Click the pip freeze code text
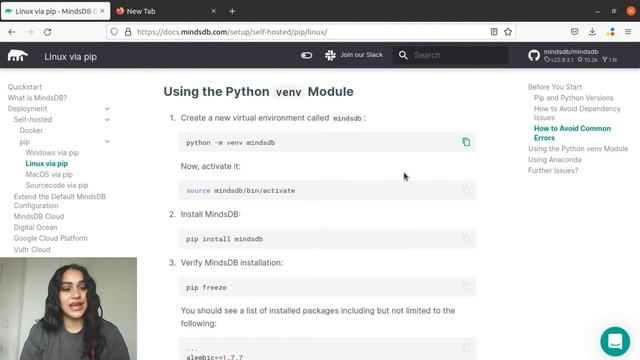 (206, 287)
